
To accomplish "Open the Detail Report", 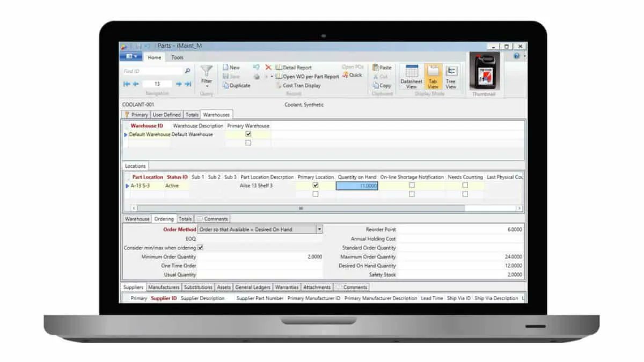I will (294, 68).
